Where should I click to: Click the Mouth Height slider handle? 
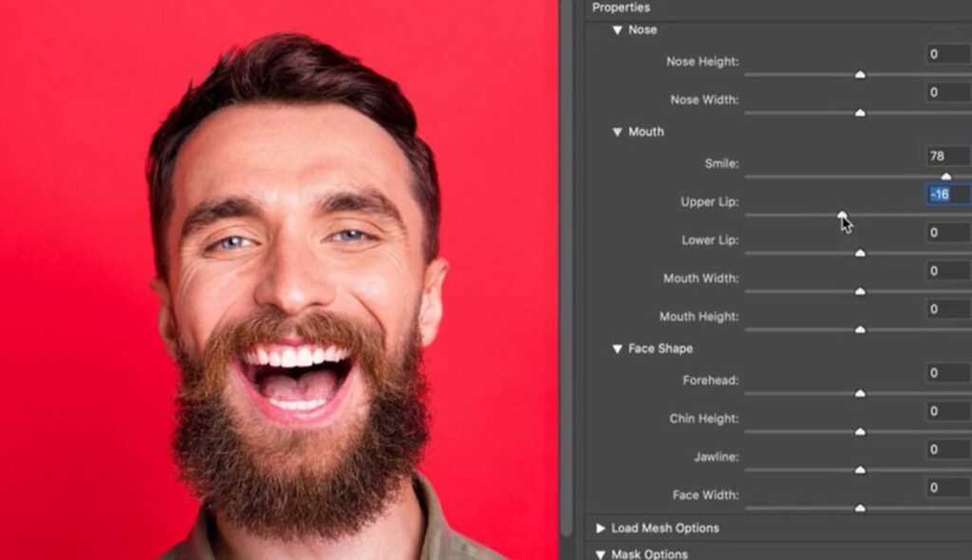click(862, 329)
